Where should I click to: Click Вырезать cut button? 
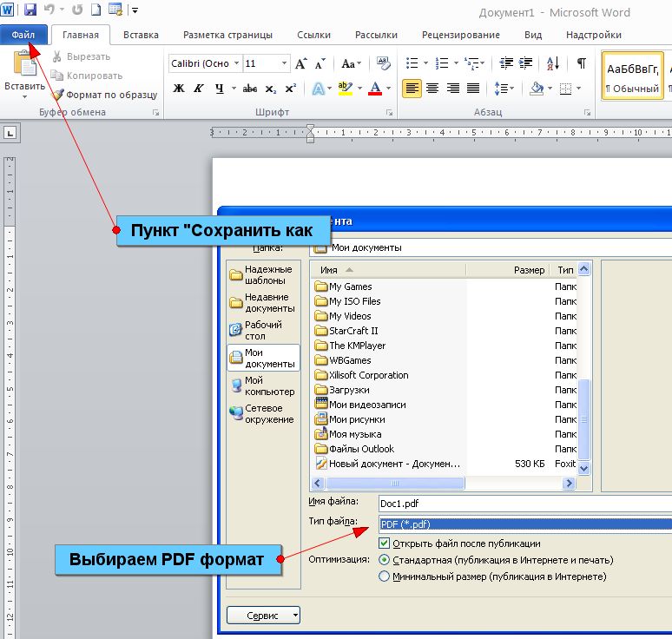tap(82, 56)
